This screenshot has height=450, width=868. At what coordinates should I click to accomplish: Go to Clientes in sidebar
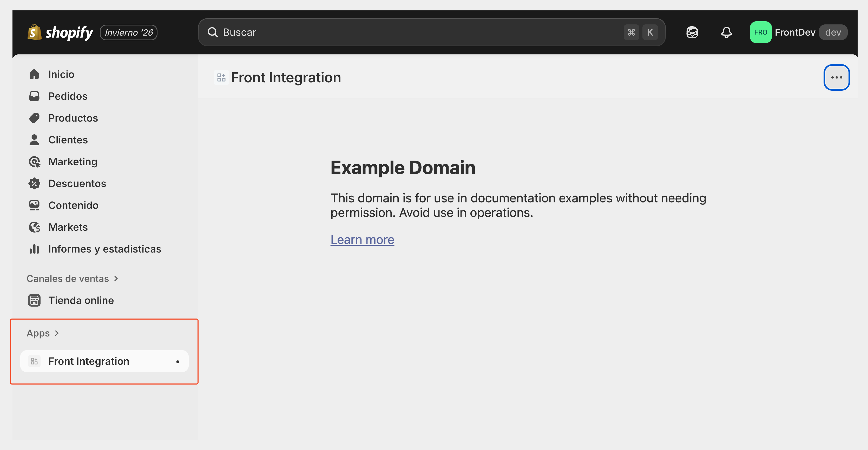click(x=68, y=140)
